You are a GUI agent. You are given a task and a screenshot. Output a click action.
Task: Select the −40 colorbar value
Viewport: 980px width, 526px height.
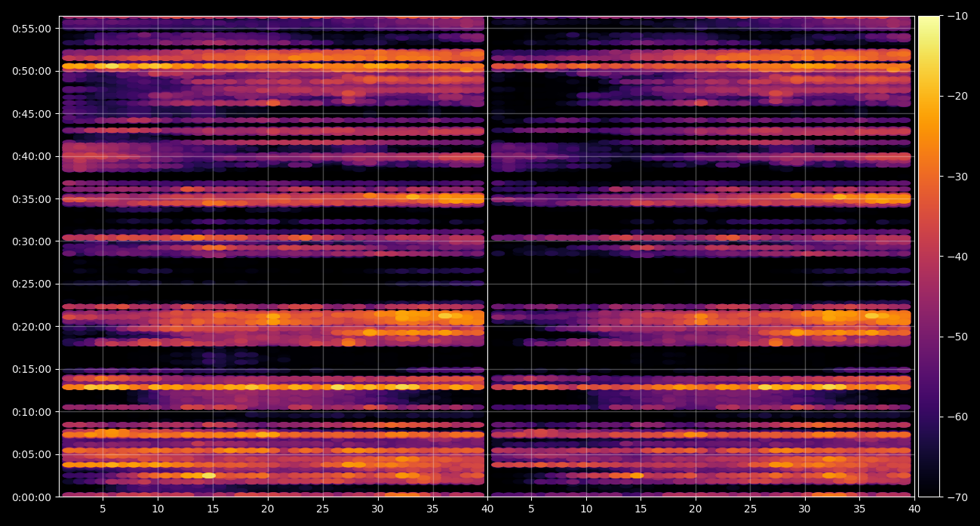coord(957,257)
